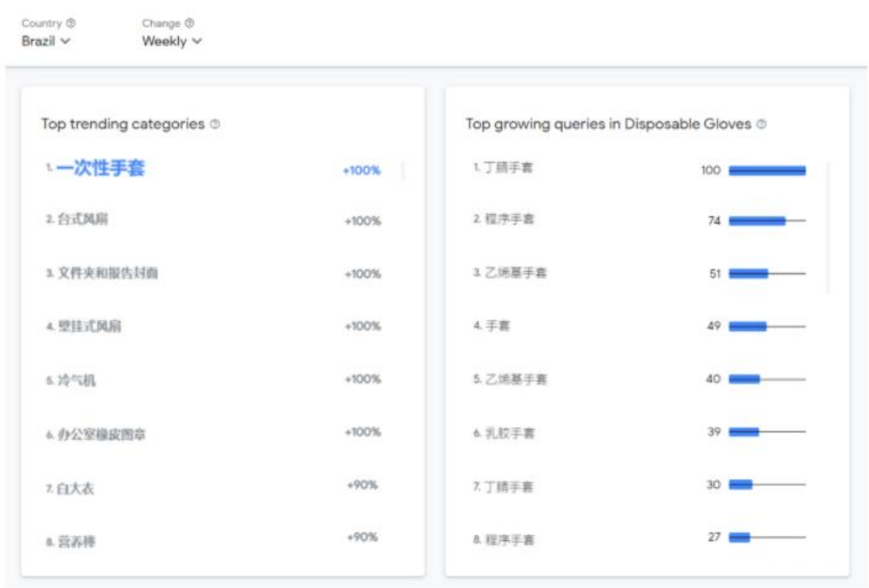Click the fourth query 手套
This screenshot has height=588, width=869.
[x=497, y=326]
